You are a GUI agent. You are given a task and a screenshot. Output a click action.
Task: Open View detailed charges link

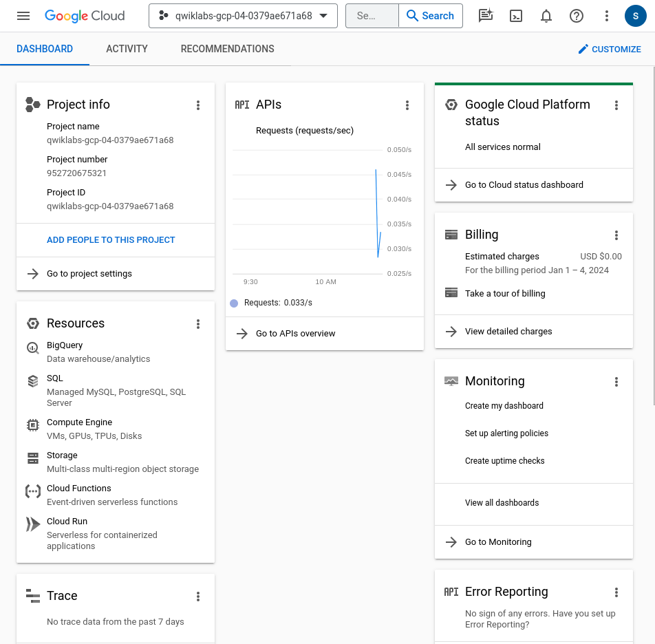pyautogui.click(x=534, y=331)
